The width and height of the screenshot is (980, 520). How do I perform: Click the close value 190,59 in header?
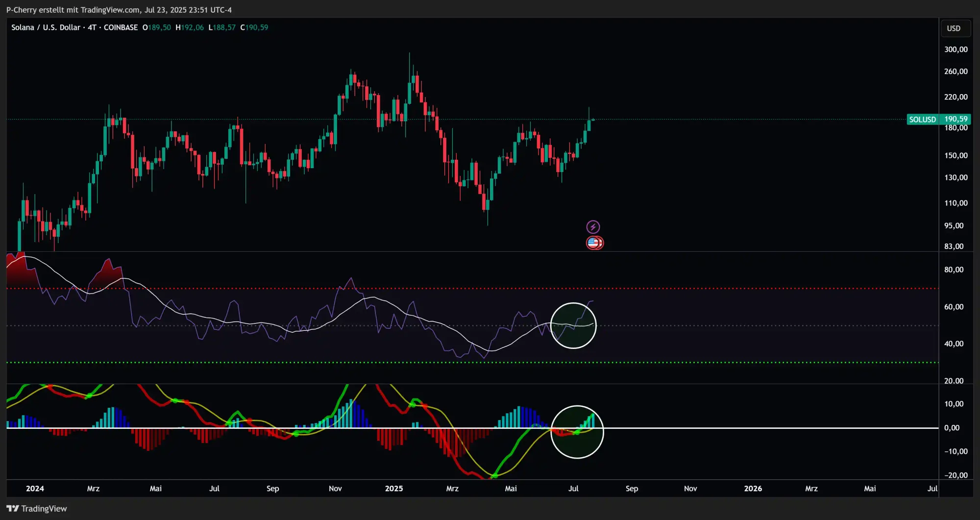point(257,27)
